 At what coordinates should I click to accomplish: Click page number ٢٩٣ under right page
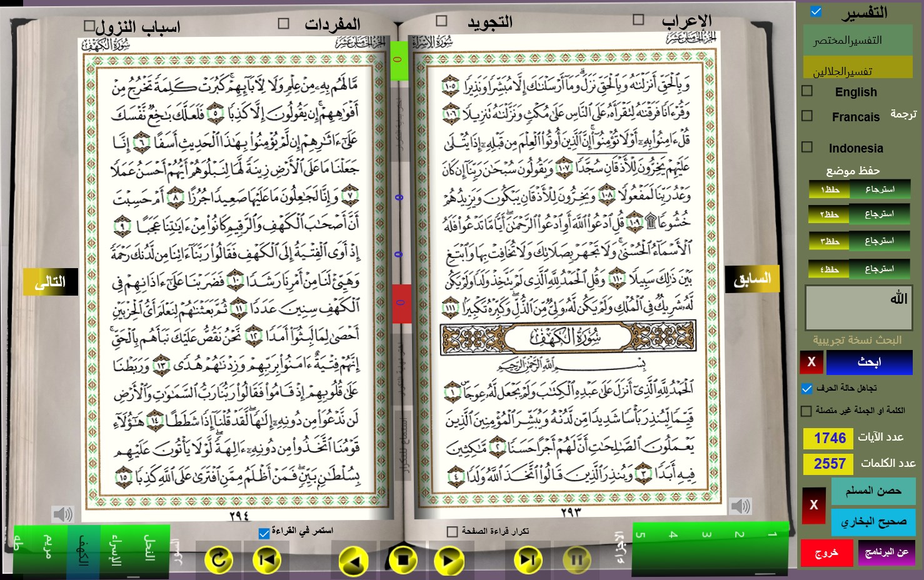point(570,512)
